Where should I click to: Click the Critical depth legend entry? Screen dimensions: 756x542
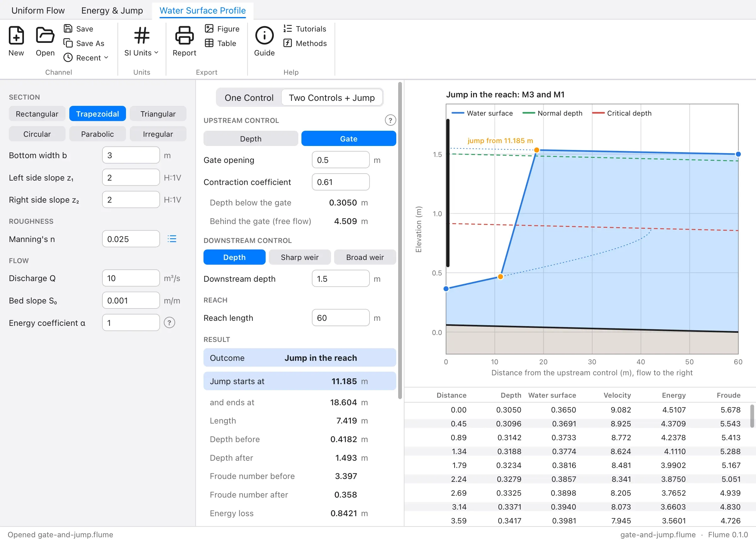point(622,113)
